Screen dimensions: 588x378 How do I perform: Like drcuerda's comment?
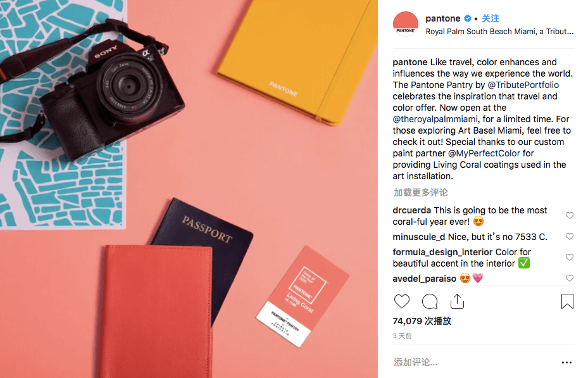pyautogui.click(x=570, y=215)
